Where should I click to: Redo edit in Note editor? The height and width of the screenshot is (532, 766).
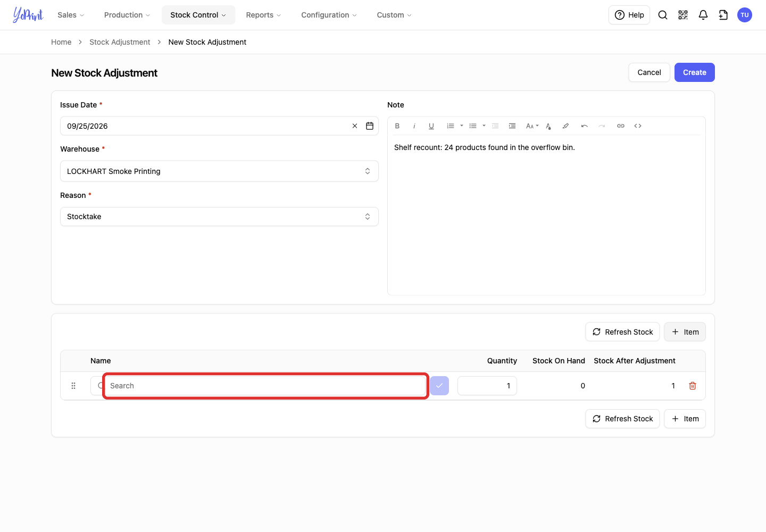(x=602, y=126)
